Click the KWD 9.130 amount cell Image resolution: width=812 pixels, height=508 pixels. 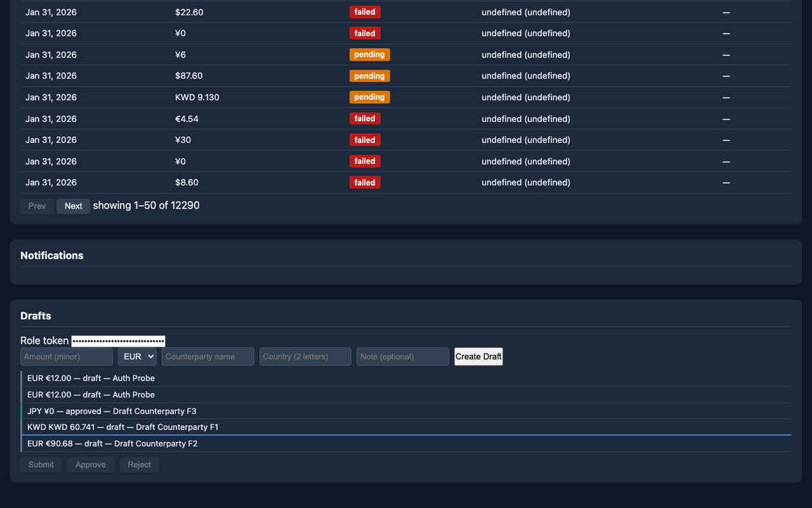(197, 98)
